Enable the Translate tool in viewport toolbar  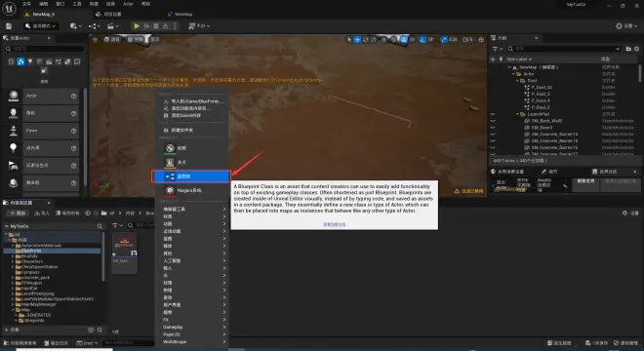pos(357,39)
